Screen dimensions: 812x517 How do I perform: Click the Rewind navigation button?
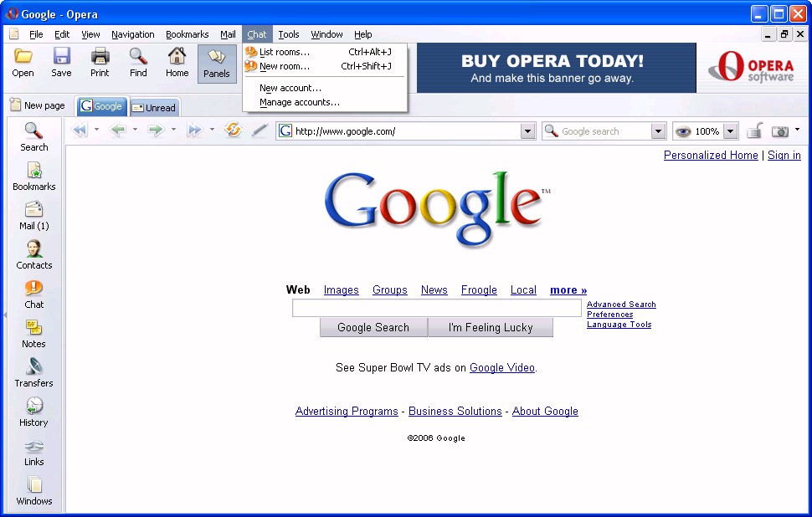(x=80, y=130)
